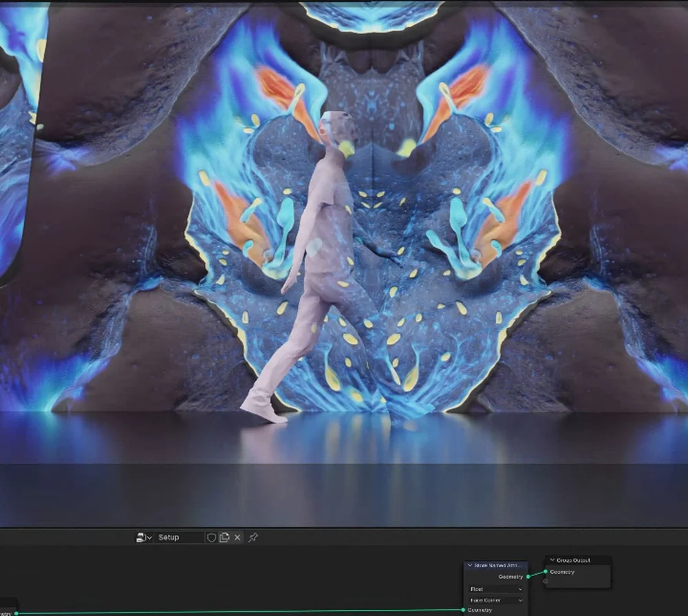Pin the current node tree with the pushpin

click(253, 537)
